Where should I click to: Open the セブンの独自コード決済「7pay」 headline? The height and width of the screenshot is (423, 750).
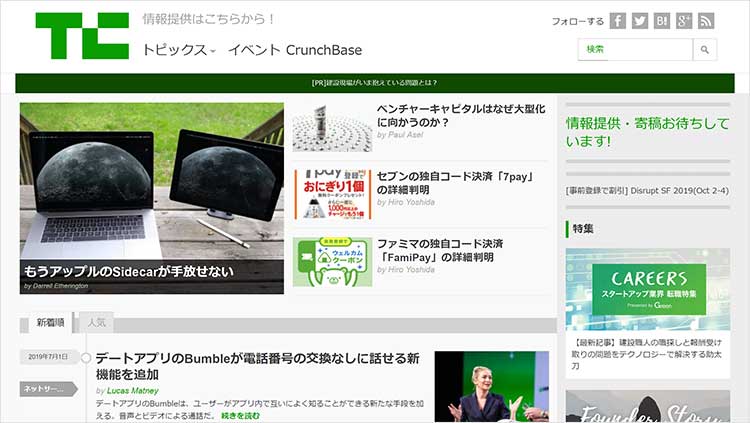(x=455, y=183)
